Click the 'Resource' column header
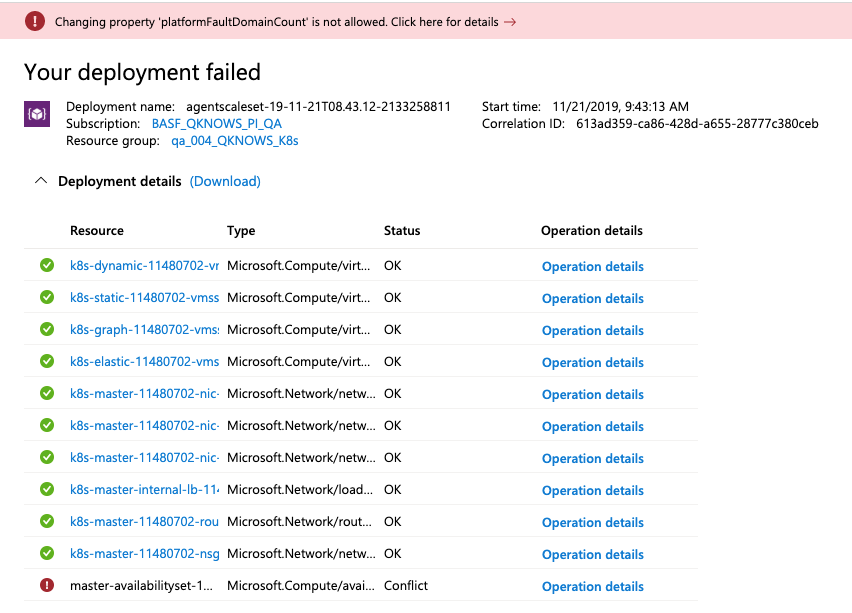852x613 pixels. point(97,231)
